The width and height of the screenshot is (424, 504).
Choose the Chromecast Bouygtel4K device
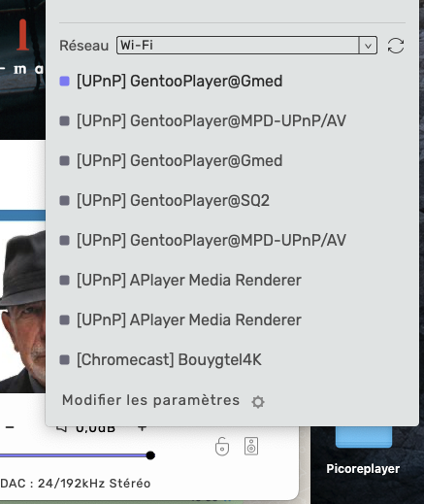pyautogui.click(x=161, y=359)
